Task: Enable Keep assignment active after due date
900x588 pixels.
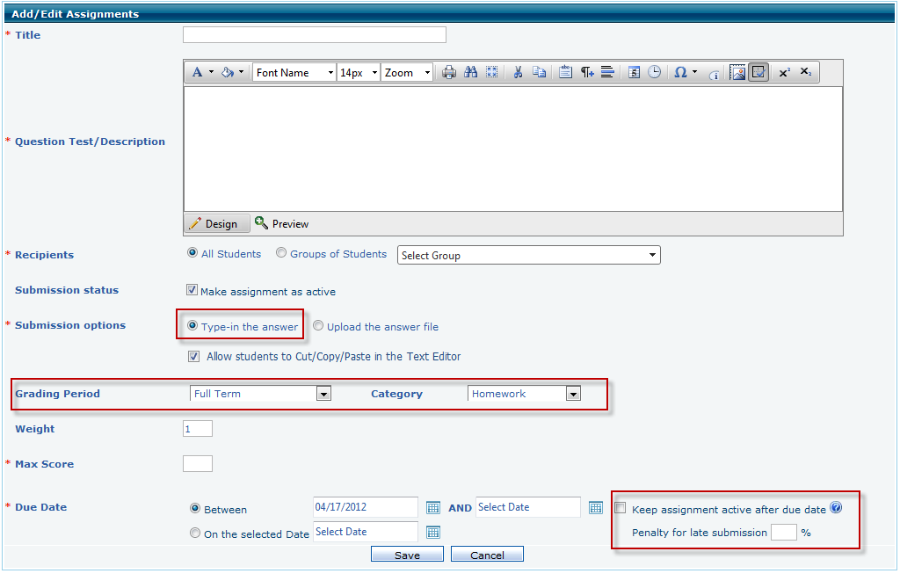Action: pyautogui.click(x=621, y=508)
